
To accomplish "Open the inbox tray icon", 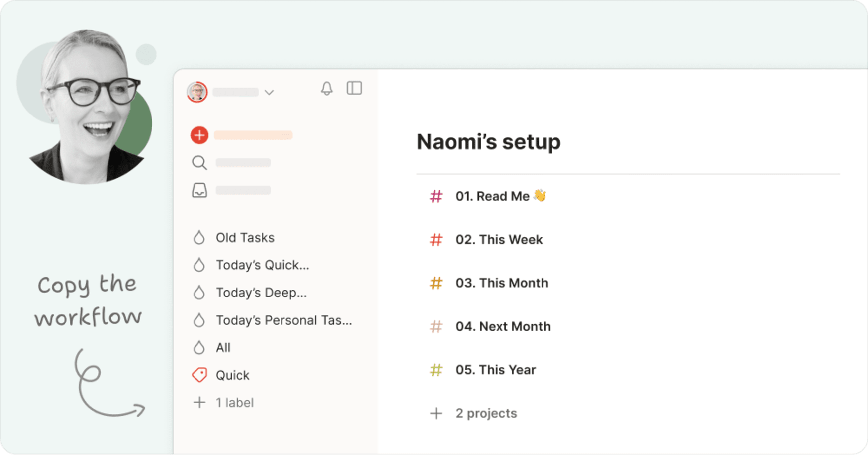I will tap(199, 190).
